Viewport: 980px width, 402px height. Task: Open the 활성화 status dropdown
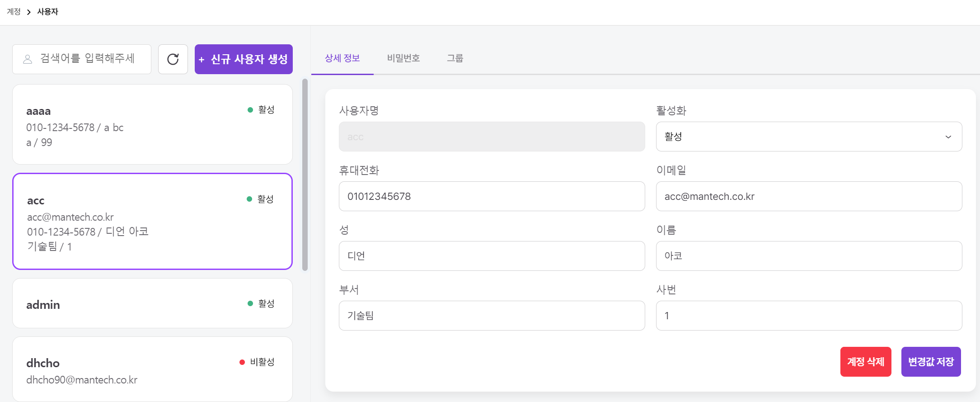[809, 137]
